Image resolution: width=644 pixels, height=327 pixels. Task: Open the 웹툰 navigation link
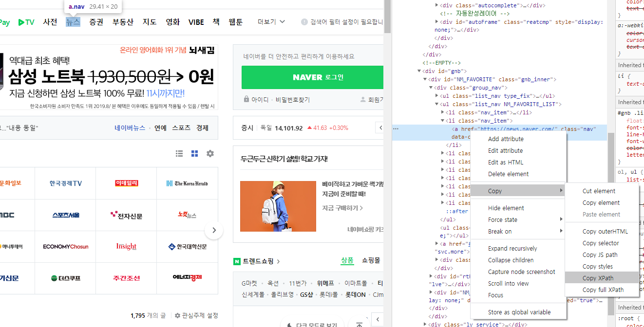[x=236, y=22]
